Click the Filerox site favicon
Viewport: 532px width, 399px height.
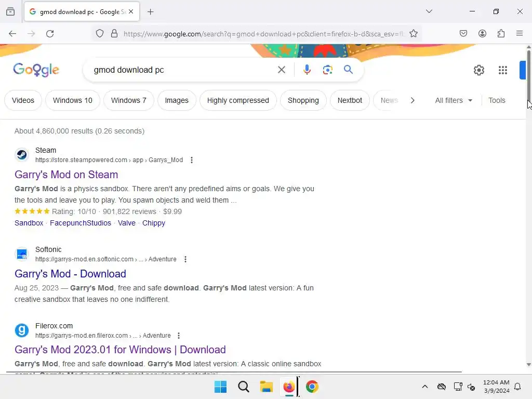click(22, 330)
